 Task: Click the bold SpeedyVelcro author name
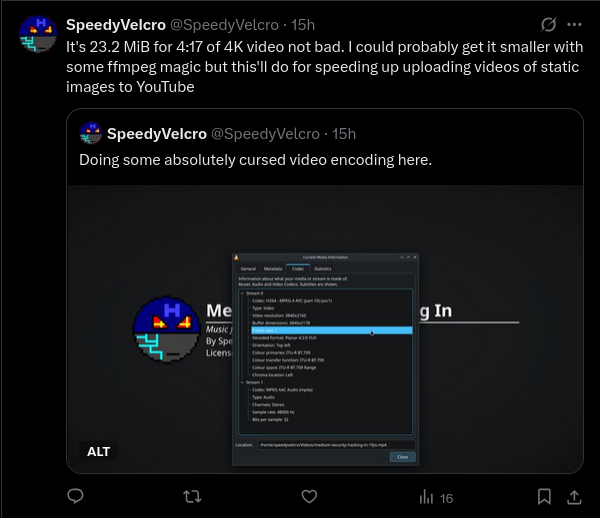pos(109,24)
